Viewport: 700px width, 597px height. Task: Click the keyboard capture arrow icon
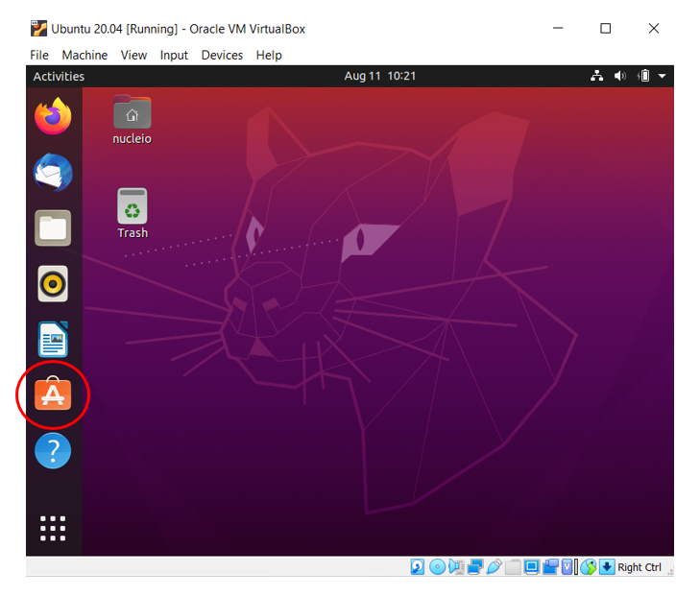607,566
